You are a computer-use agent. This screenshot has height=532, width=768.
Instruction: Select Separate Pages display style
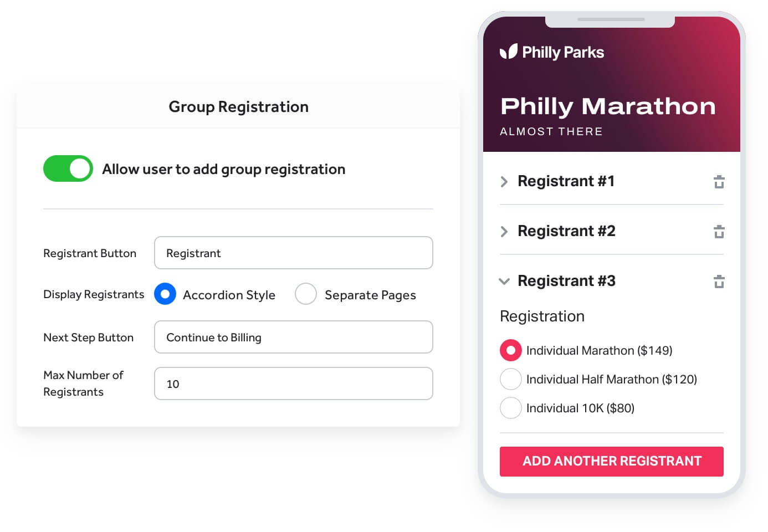(x=306, y=294)
